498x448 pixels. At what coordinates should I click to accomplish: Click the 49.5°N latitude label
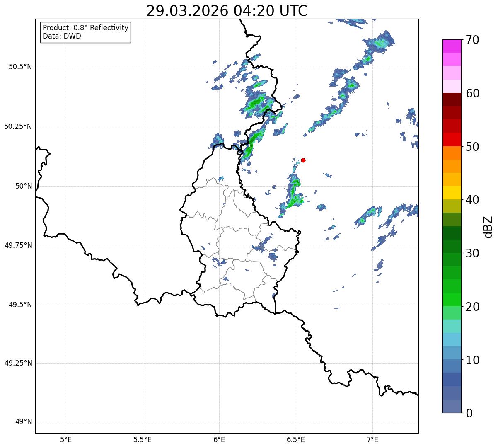[20, 305]
